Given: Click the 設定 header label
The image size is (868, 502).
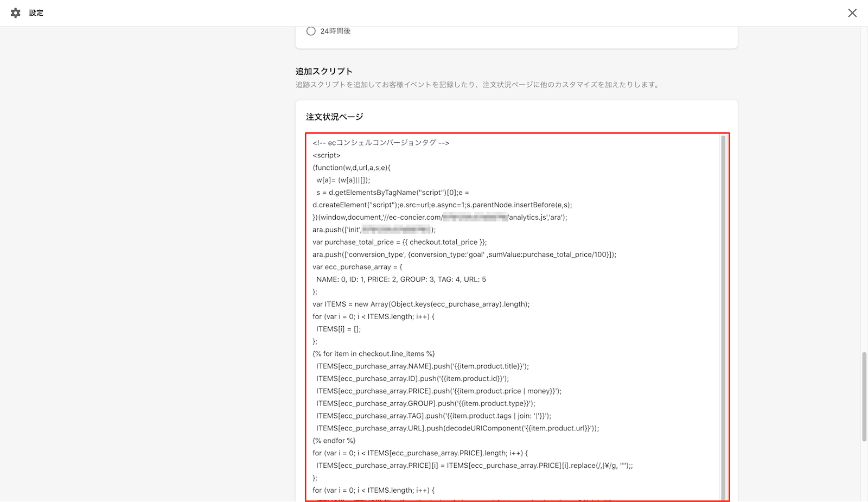Looking at the screenshot, I should [x=36, y=13].
